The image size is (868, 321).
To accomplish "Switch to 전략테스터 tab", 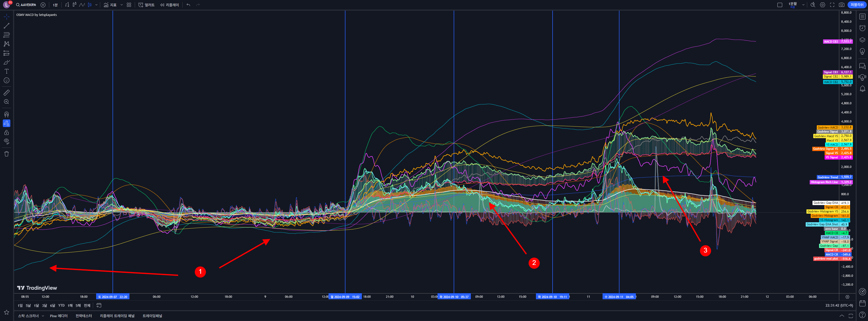I will 84,316.
